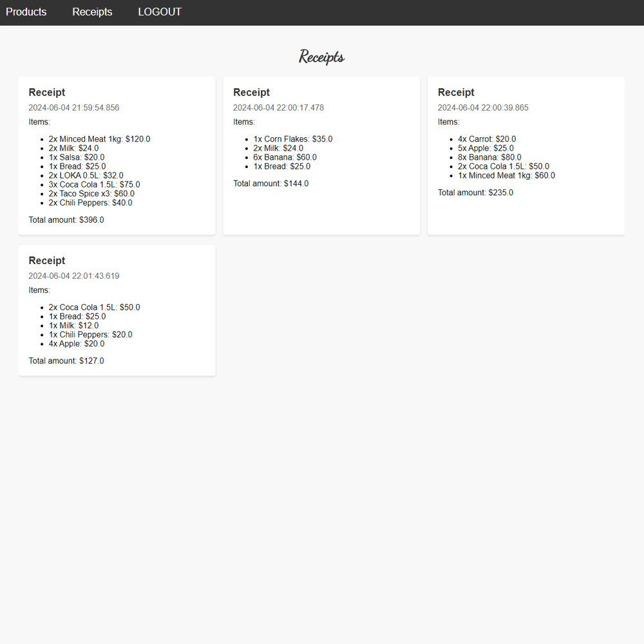Click the 2x LOKA 0.5L item

click(x=86, y=175)
